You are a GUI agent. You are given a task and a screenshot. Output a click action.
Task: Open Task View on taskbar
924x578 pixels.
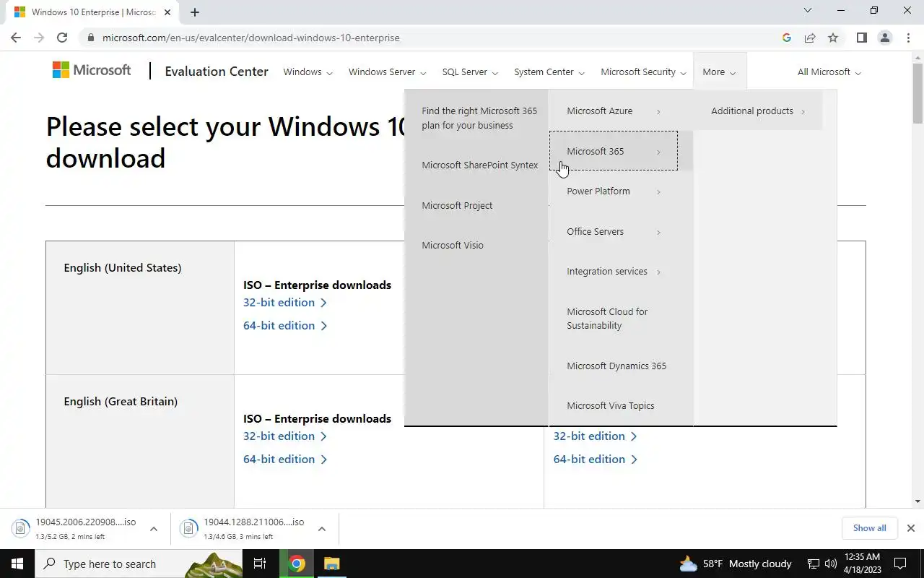260,564
